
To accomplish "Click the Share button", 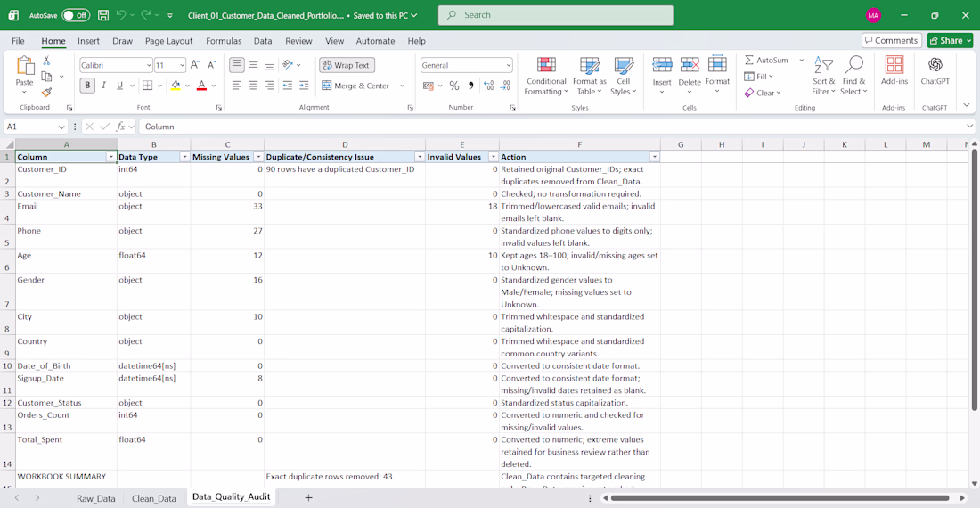I will 950,41.
